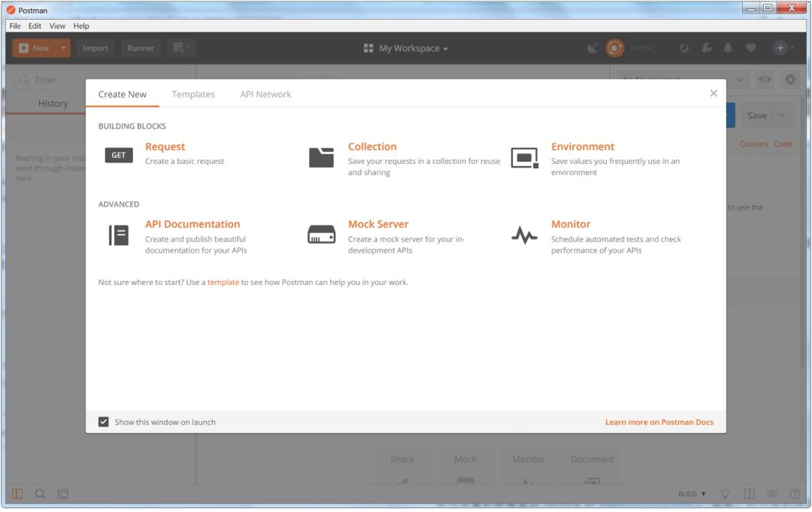Click the bootcamp lightbulb icon

[725, 495]
